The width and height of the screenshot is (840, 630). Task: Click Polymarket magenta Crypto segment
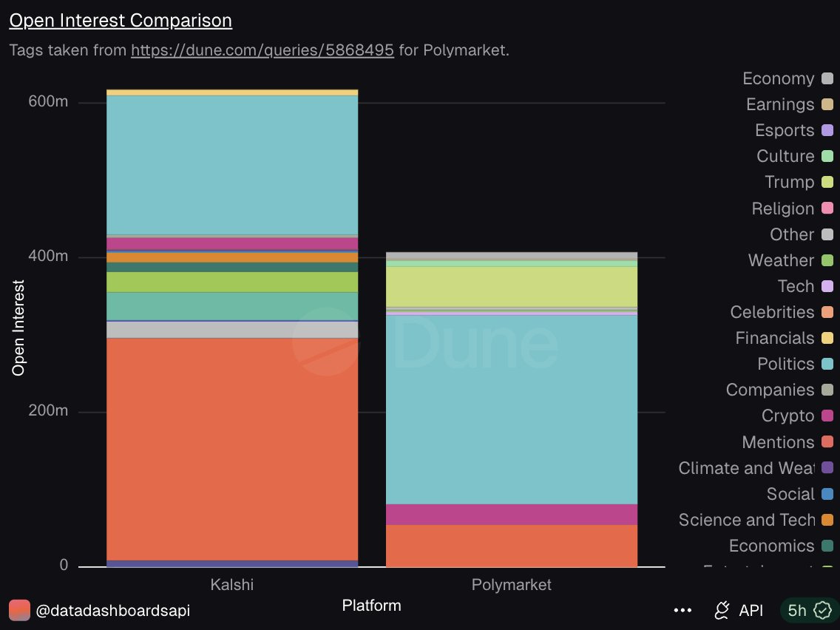(x=512, y=515)
